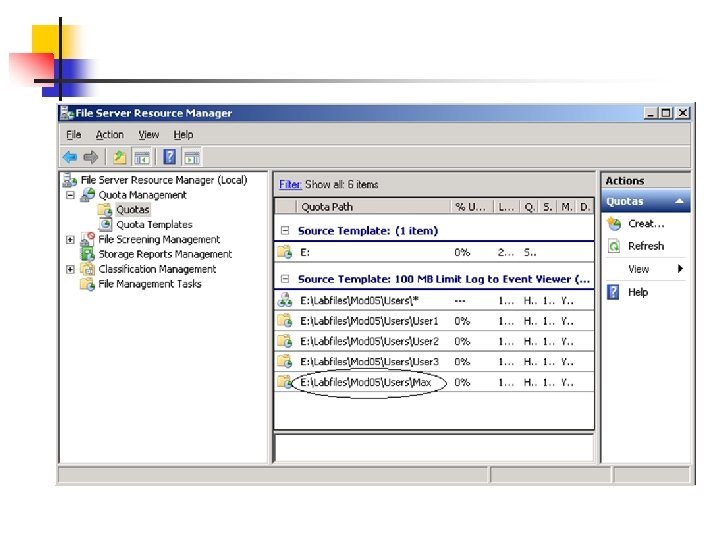Click the Show all: 6 items text
720x540 pixels.
[x=342, y=184]
